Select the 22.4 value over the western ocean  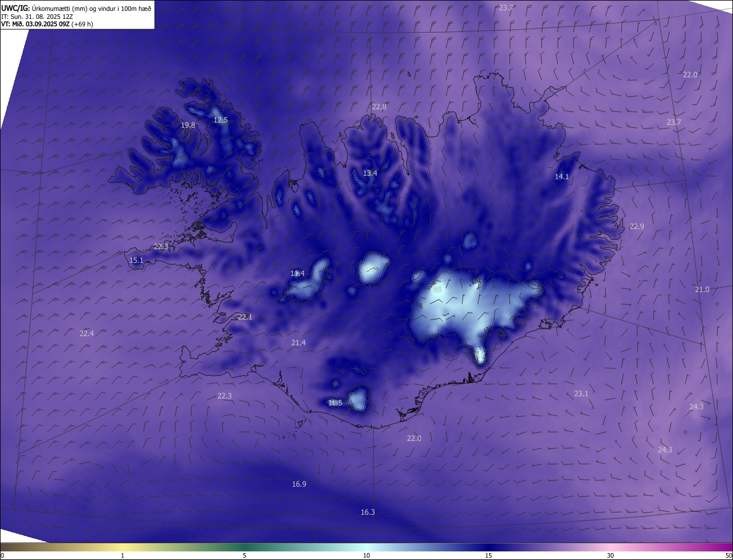point(86,333)
